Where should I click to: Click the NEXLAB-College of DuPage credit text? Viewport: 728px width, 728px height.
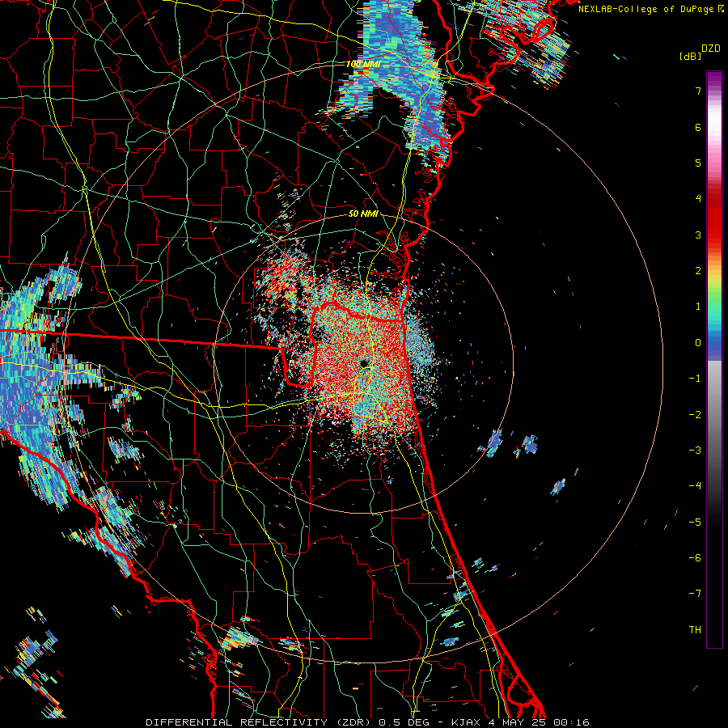tap(648, 9)
